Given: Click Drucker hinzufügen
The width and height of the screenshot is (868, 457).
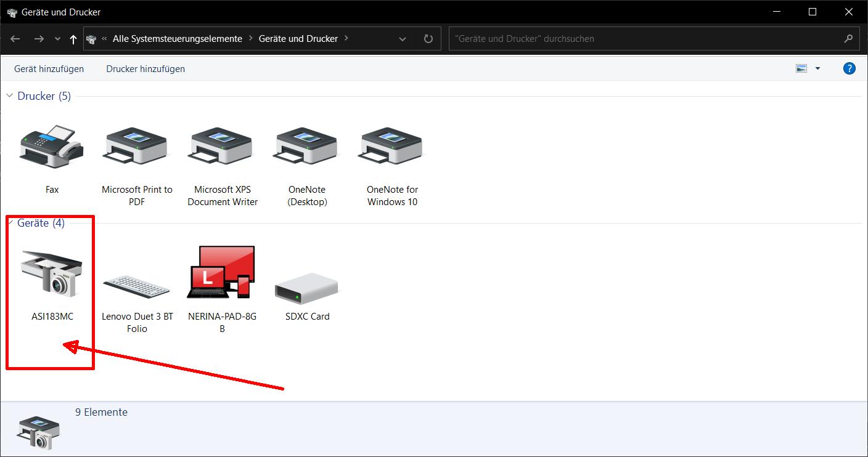Looking at the screenshot, I should 145,69.
